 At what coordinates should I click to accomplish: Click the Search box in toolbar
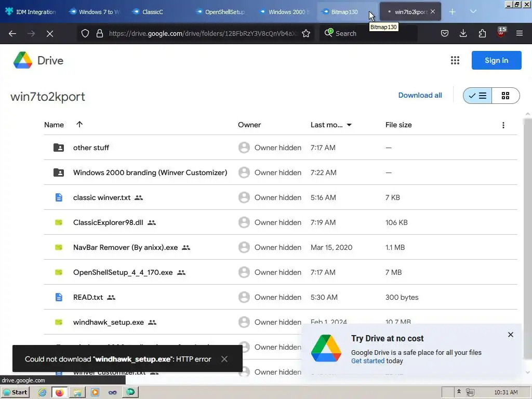[x=368, y=33]
